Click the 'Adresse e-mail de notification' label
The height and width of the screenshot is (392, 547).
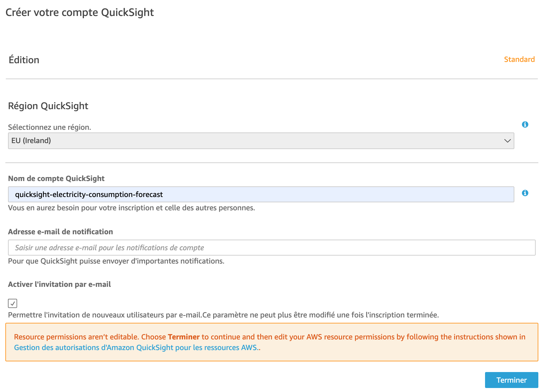click(x=60, y=232)
